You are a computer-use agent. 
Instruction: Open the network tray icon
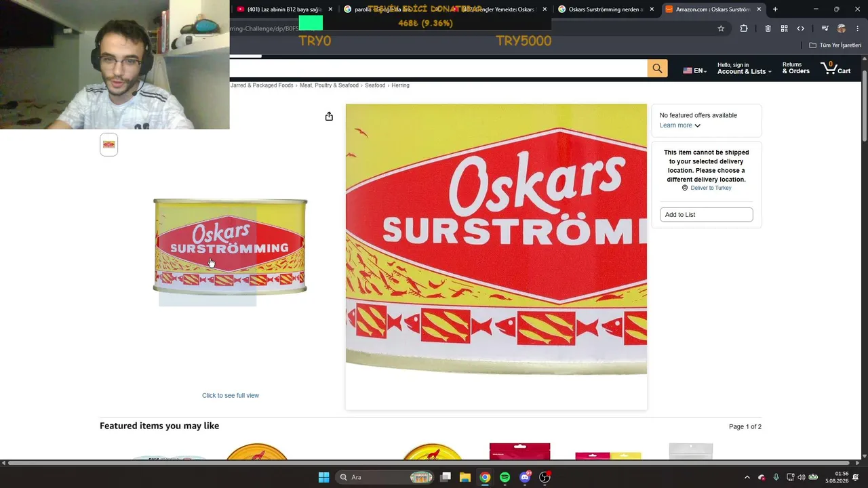[x=789, y=477]
